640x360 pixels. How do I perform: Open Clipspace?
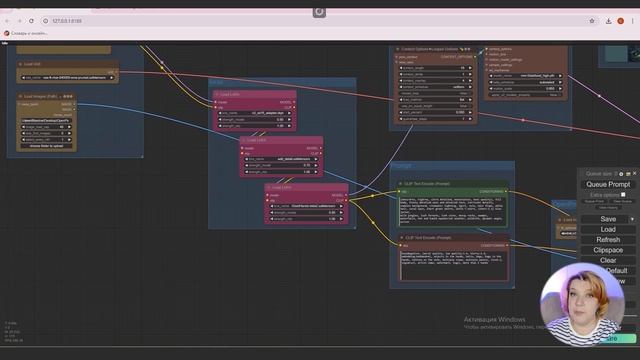click(x=608, y=250)
